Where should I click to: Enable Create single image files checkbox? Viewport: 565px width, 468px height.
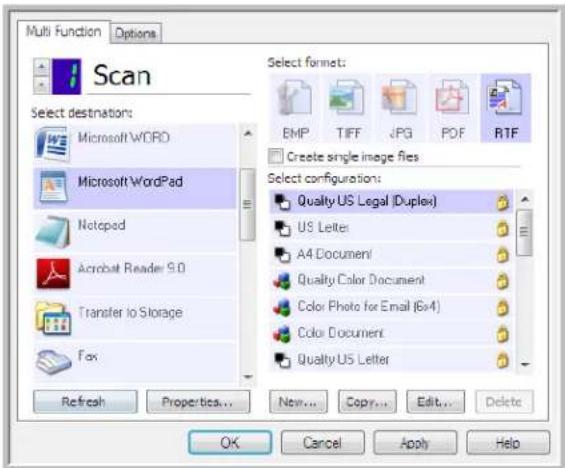[x=276, y=157]
